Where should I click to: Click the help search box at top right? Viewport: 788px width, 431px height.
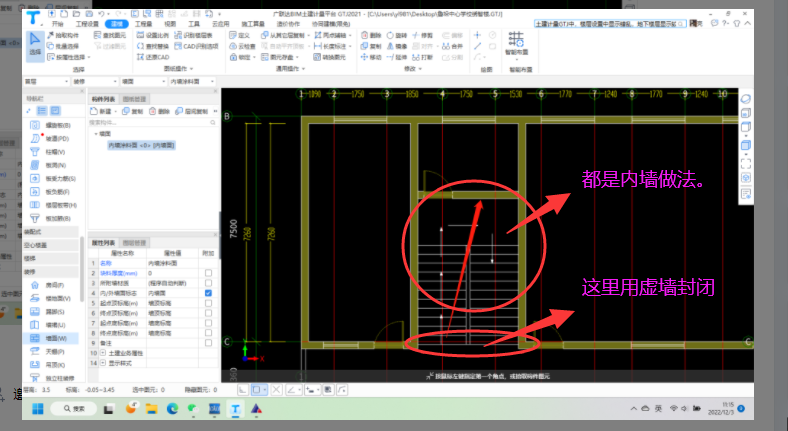(x=610, y=24)
